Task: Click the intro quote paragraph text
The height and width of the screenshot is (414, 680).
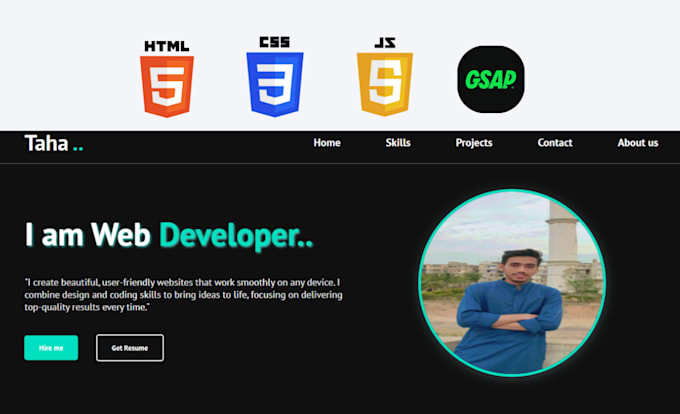Action: pos(183,295)
